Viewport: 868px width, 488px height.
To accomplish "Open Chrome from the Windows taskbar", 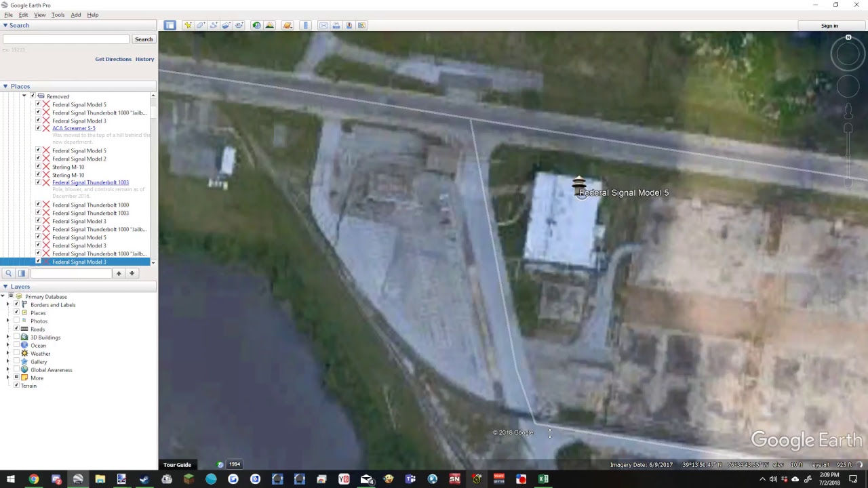I will (33, 479).
